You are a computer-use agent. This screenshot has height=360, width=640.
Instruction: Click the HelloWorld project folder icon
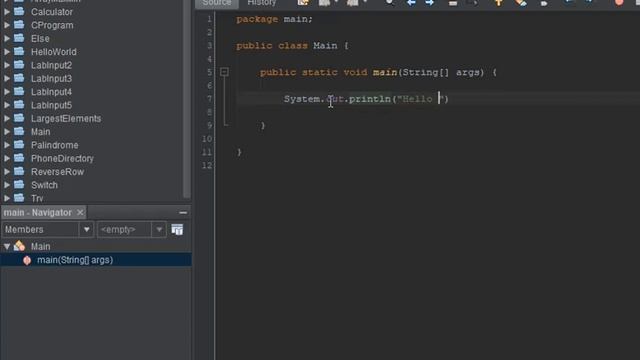pyautogui.click(x=19, y=51)
